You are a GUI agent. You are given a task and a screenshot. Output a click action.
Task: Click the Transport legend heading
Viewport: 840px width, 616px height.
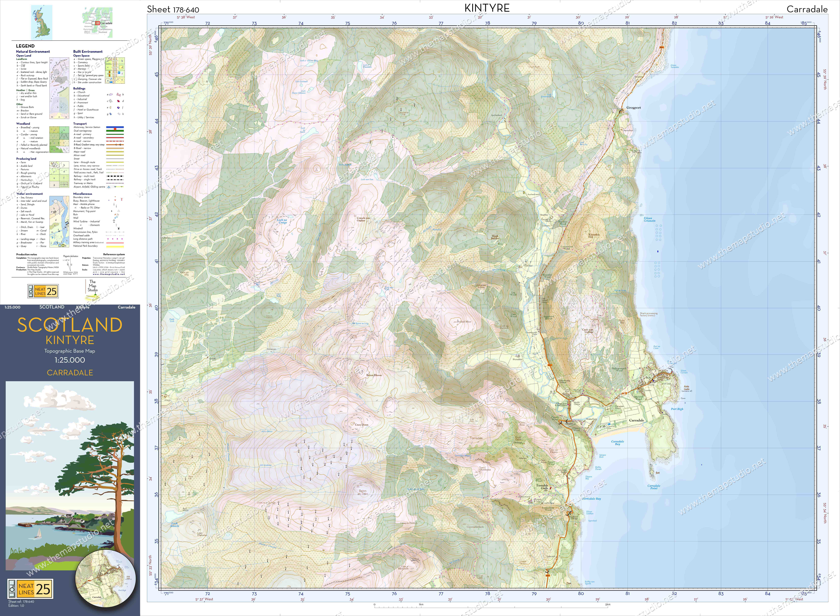(x=80, y=124)
